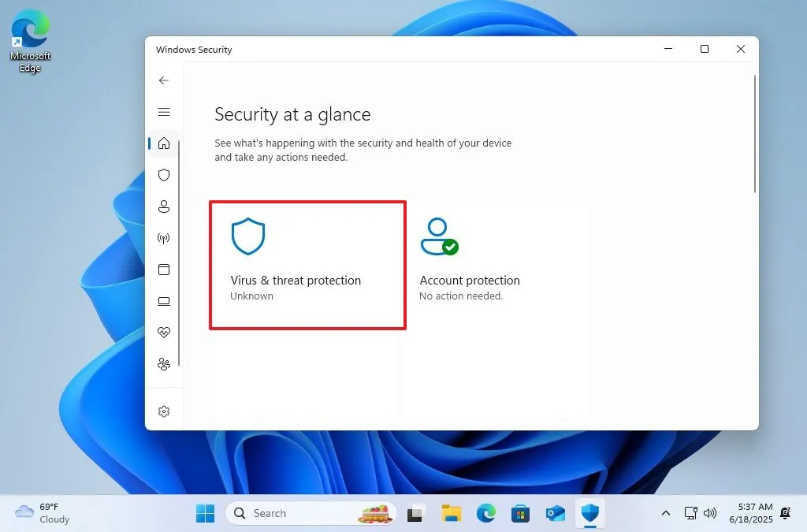
Task: Open Windows Security settings via gear icon
Action: tap(164, 411)
